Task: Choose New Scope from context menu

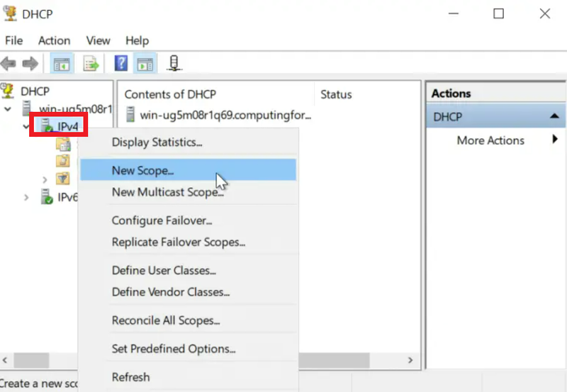Action: coord(188,170)
